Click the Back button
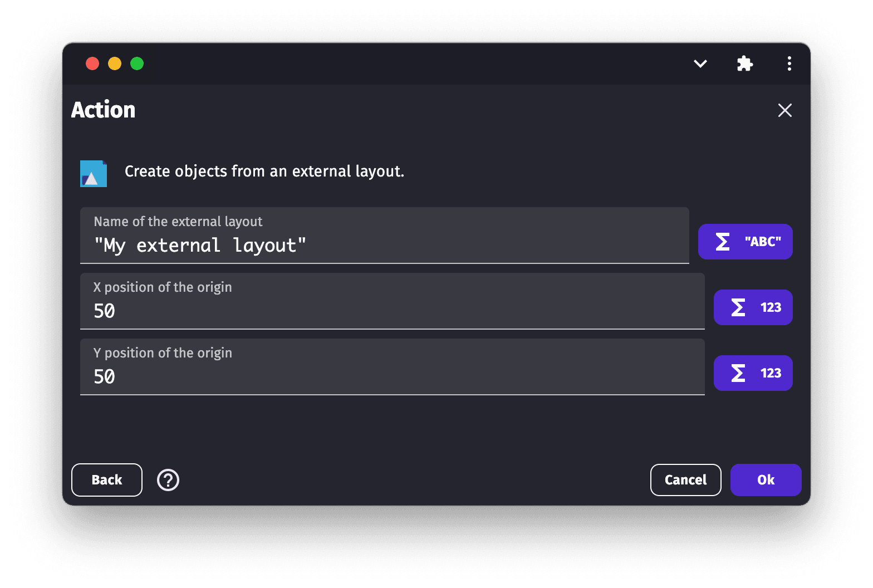The width and height of the screenshot is (873, 588). 107,480
